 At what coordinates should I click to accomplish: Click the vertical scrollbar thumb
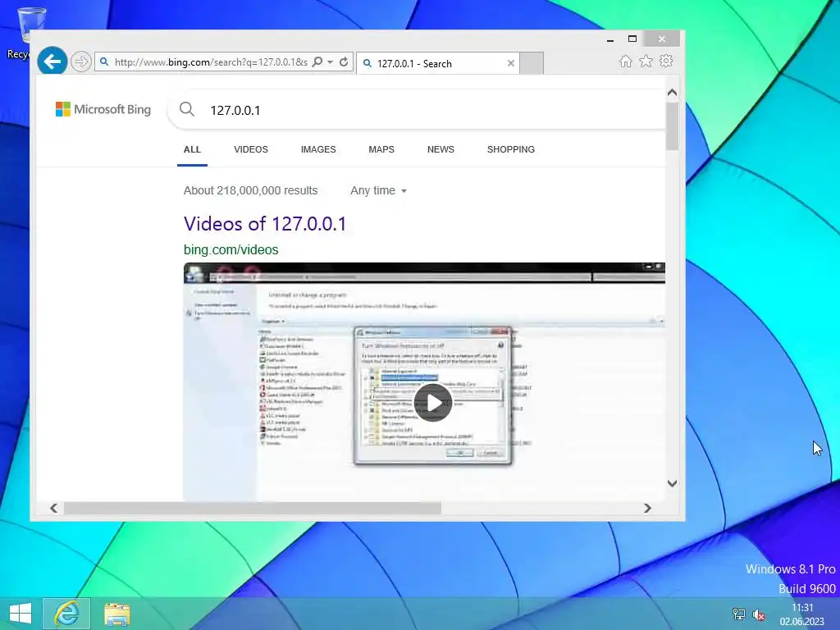[673, 126]
